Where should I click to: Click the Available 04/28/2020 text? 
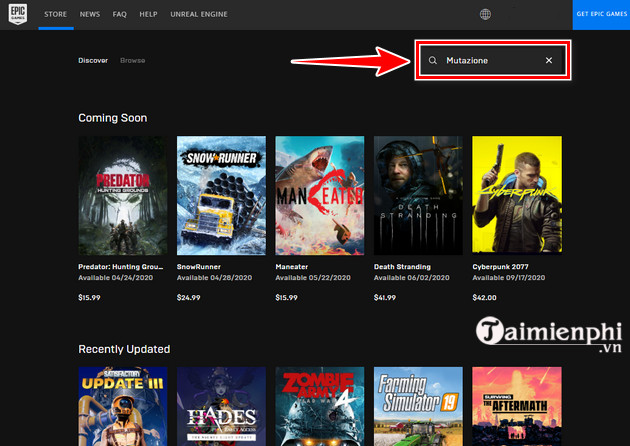215,278
